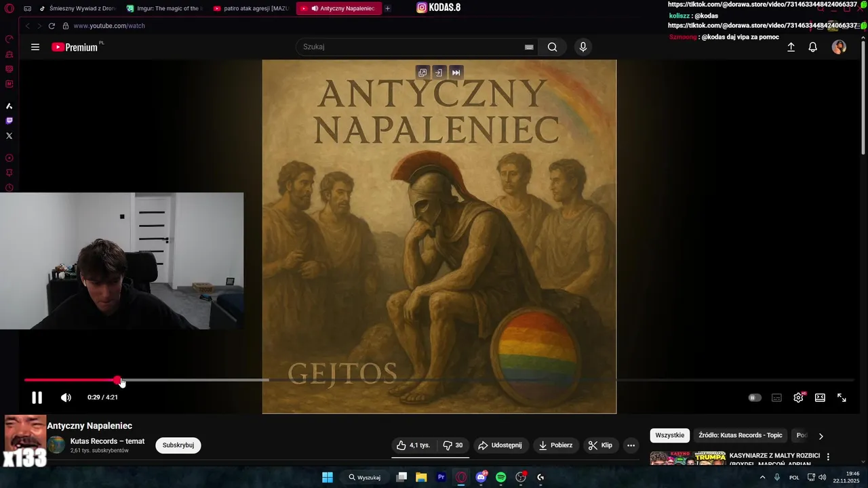The image size is (868, 488).
Task: Click the Opera menu logo
Action: coord(9,8)
